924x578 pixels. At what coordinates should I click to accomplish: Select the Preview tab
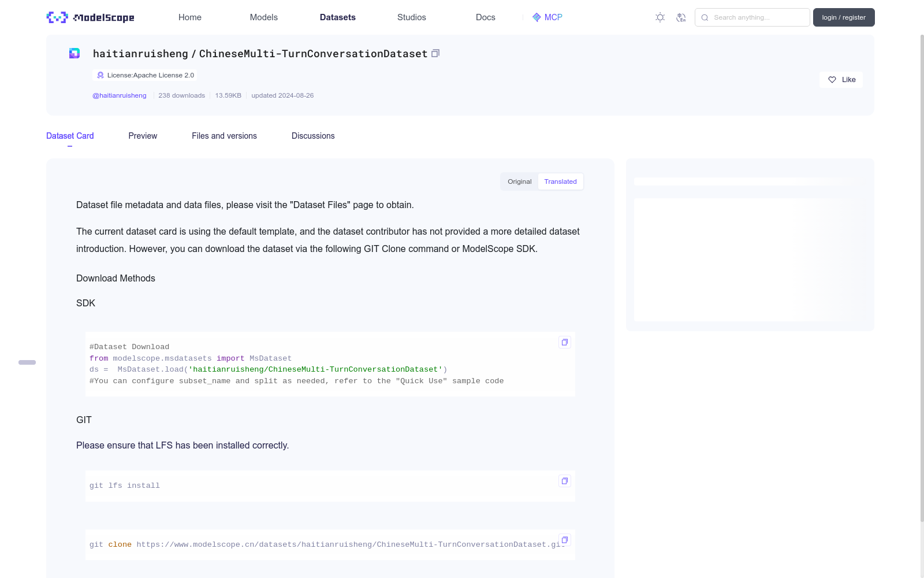coord(143,136)
